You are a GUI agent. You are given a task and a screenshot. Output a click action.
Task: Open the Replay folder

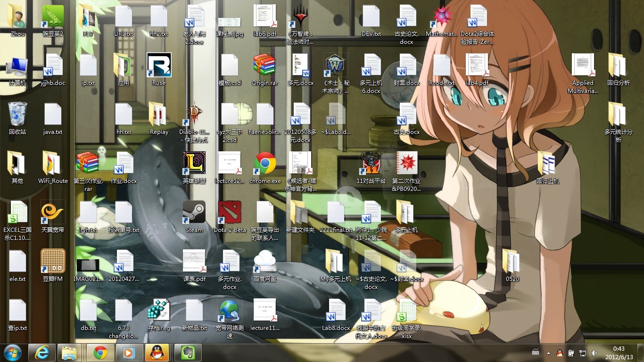tap(159, 114)
